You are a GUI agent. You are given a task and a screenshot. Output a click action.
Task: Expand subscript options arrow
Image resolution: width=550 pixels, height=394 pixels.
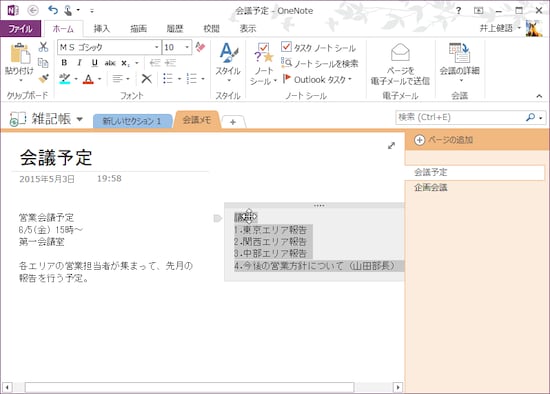click(x=137, y=63)
